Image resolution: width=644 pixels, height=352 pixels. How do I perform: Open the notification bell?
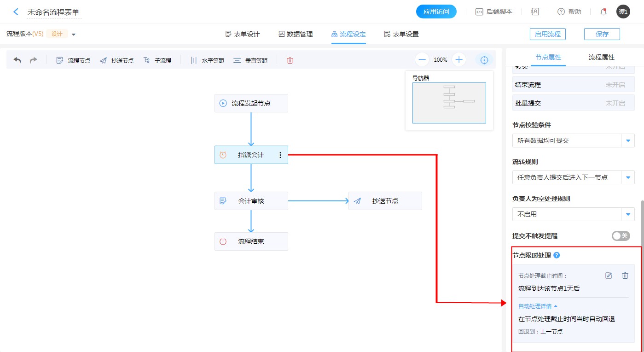(603, 12)
